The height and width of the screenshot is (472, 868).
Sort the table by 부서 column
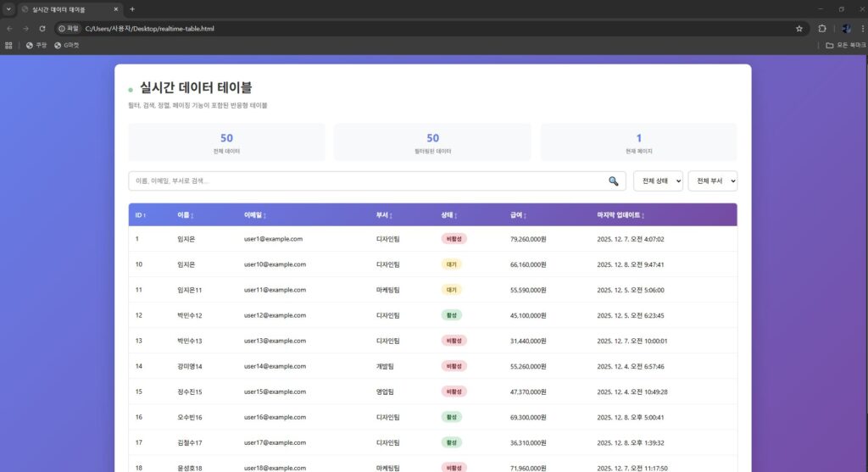(384, 214)
